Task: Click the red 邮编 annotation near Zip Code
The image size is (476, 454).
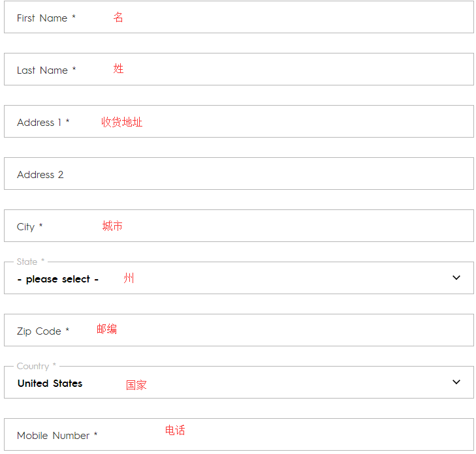Action: pos(106,329)
